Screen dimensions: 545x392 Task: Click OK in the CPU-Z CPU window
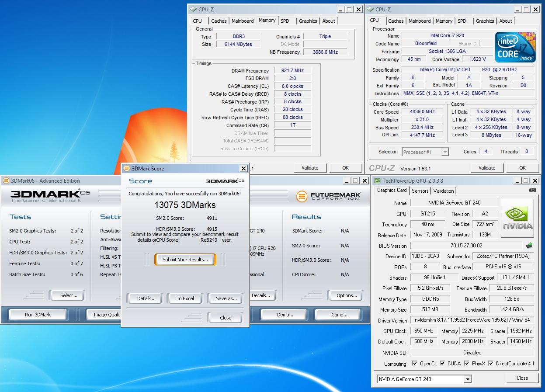(522, 168)
